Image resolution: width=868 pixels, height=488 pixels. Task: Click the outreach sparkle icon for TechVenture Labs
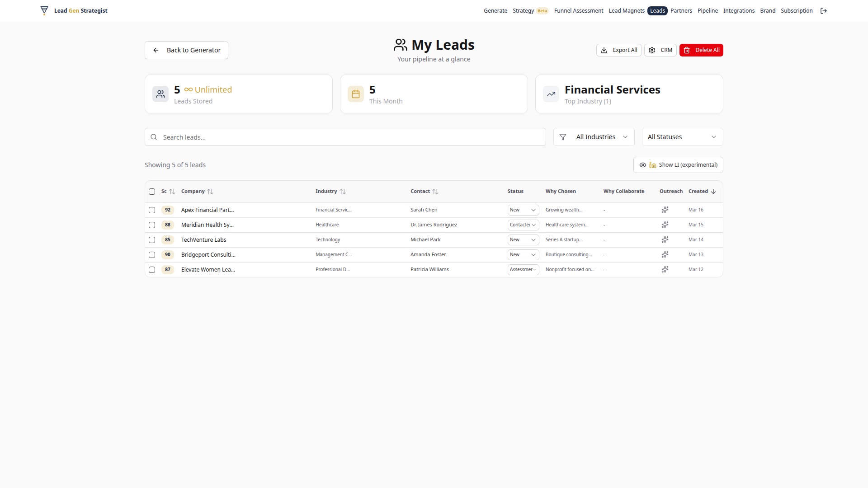(665, 239)
